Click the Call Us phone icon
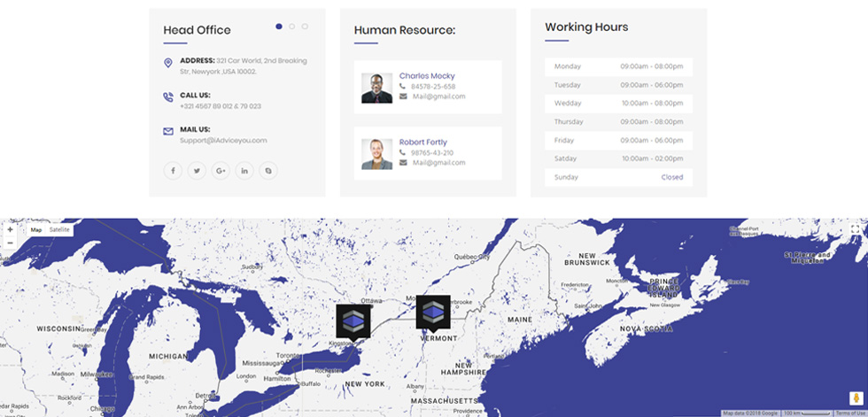The width and height of the screenshot is (868, 417). (168, 97)
